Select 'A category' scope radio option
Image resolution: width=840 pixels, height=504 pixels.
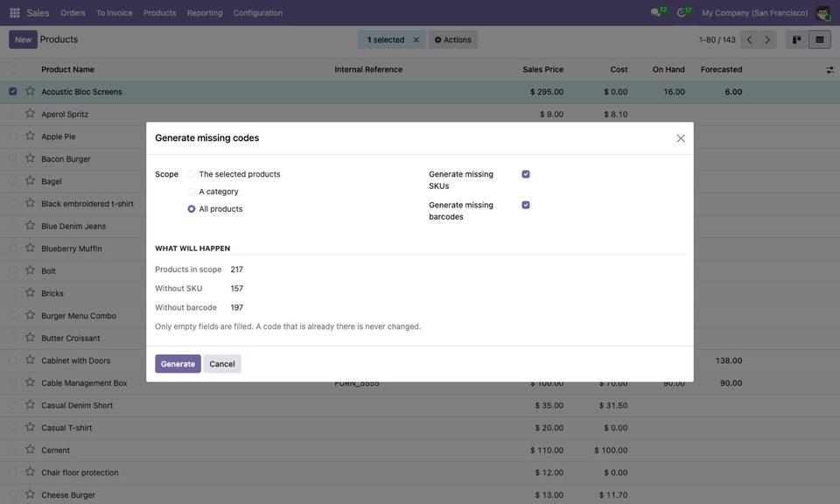pos(192,192)
